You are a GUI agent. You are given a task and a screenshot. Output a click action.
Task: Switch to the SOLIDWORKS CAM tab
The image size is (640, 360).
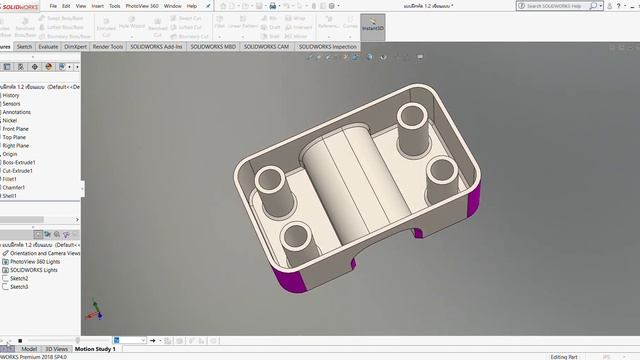pos(266,47)
